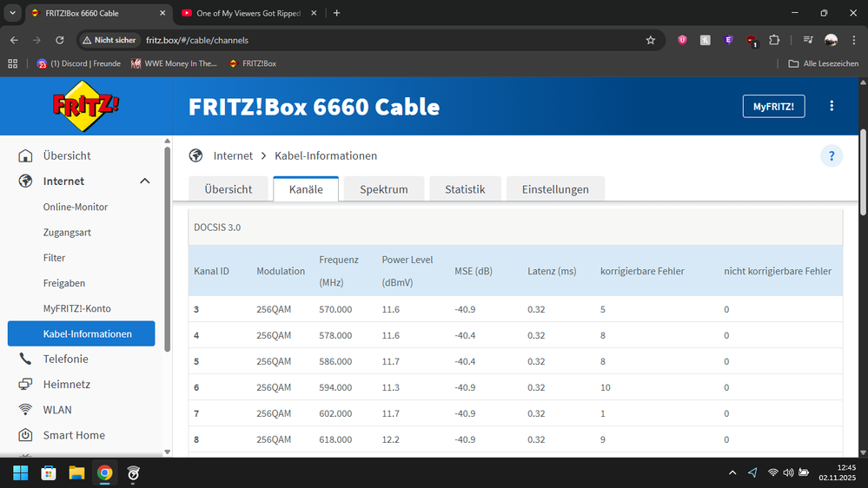
Task: Click the Windows Start button
Action: [21, 473]
